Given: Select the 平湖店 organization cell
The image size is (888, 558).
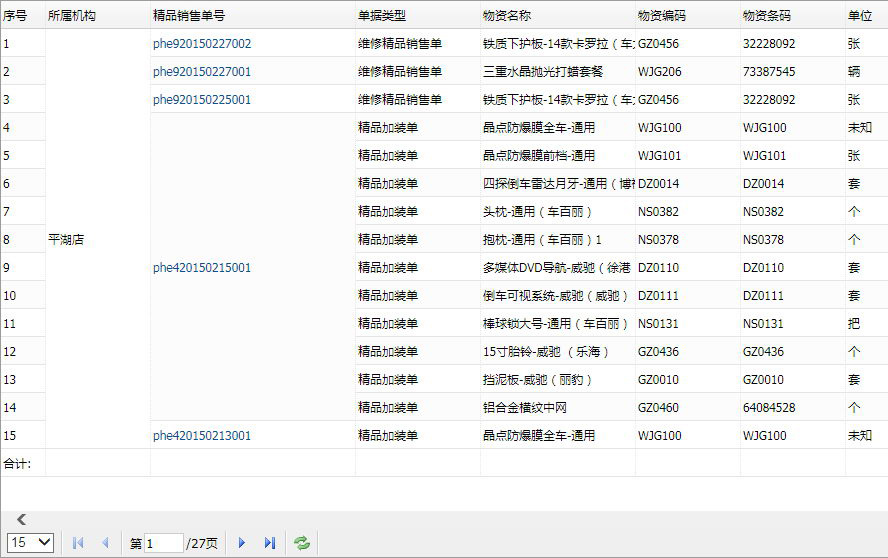Looking at the screenshot, I should 69,240.
